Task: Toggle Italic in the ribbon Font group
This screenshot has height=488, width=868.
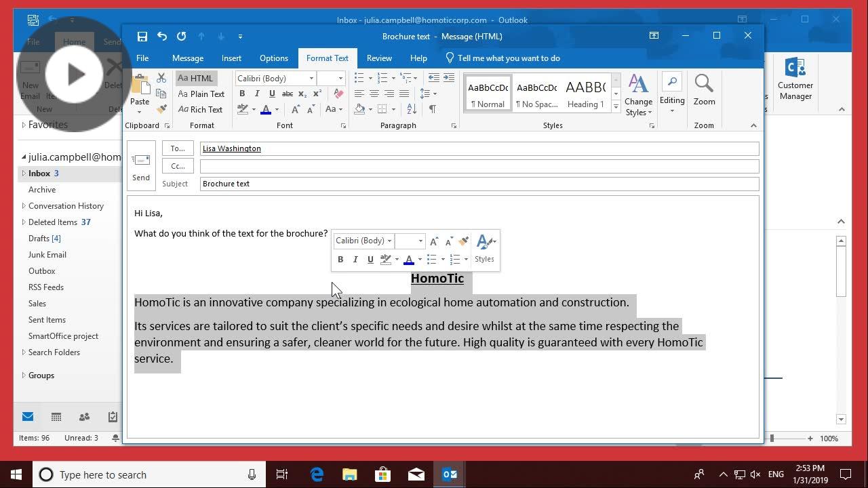Action: pos(257,94)
